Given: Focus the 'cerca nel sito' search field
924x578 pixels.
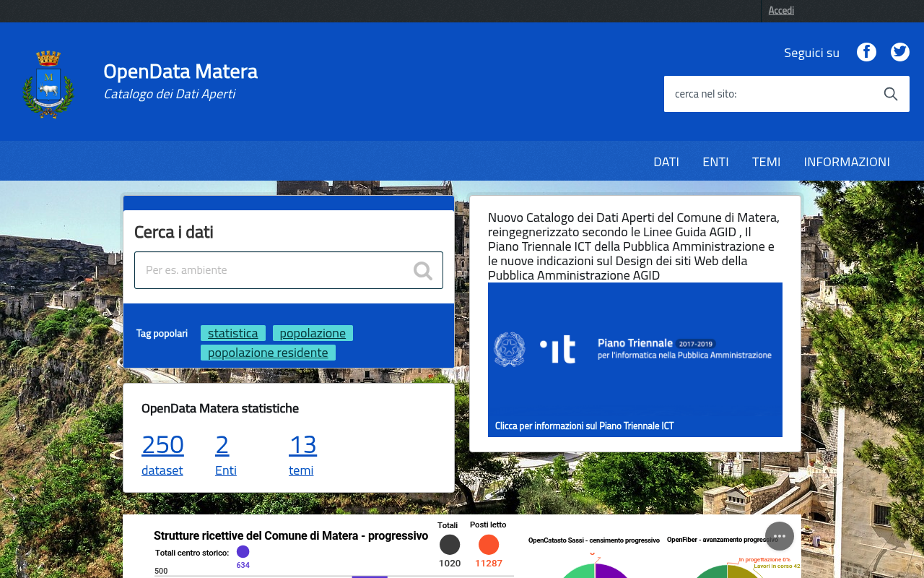Looking at the screenshot, I should [769, 94].
